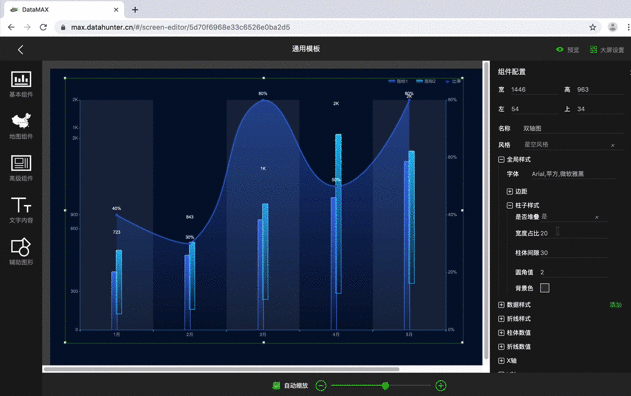Expand the 折线样式 line style section
This screenshot has width=631, height=396.
pos(501,319)
